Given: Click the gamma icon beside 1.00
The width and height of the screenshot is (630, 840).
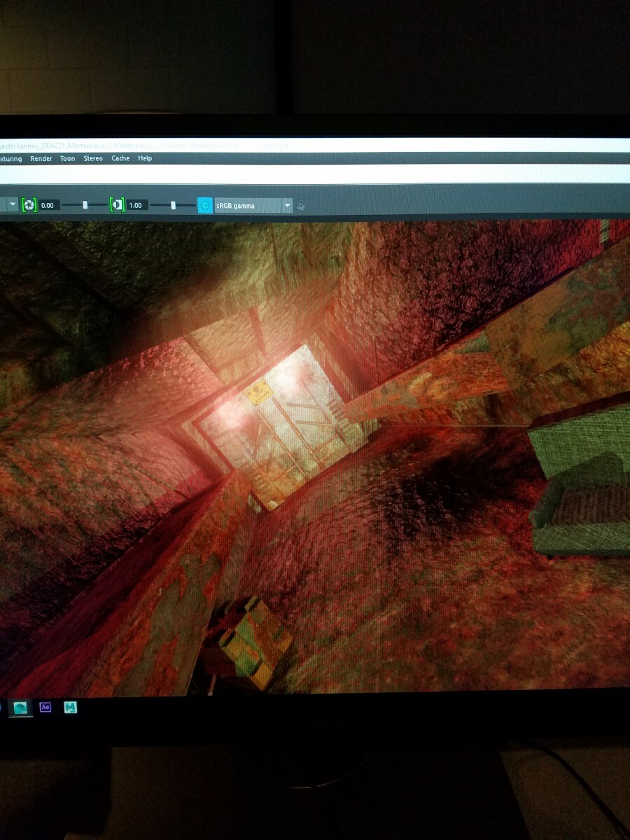Looking at the screenshot, I should pyautogui.click(x=117, y=205).
